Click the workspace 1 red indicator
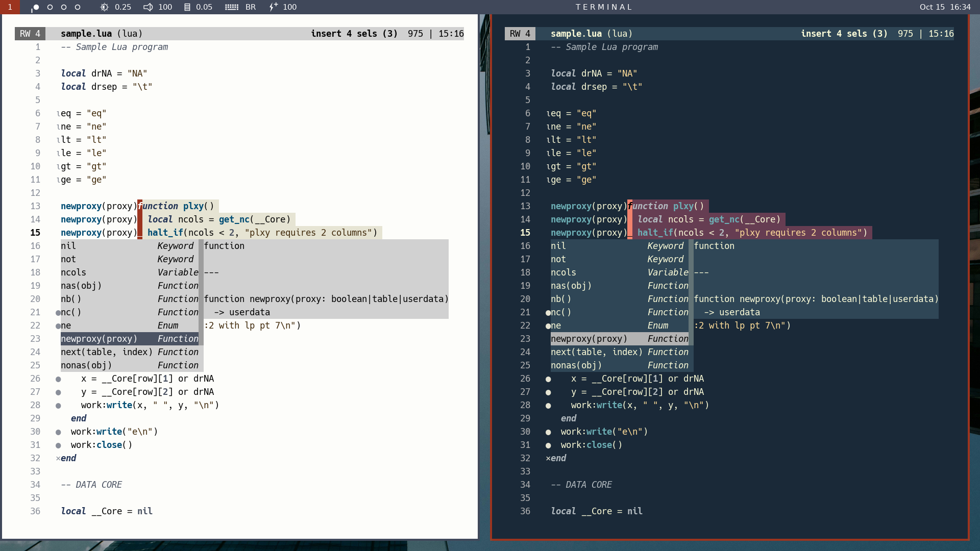 pyautogui.click(x=10, y=7)
